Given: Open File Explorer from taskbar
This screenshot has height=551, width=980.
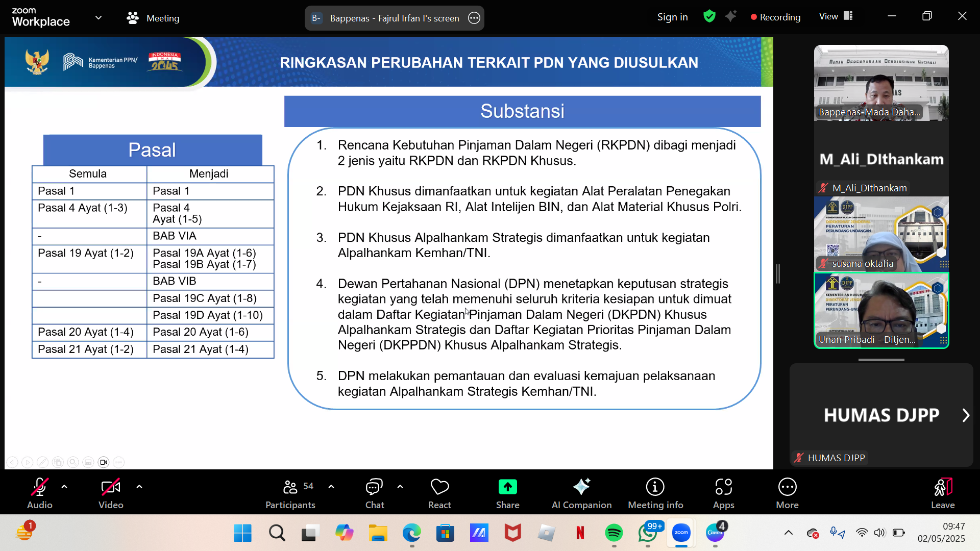Looking at the screenshot, I should coord(378,533).
